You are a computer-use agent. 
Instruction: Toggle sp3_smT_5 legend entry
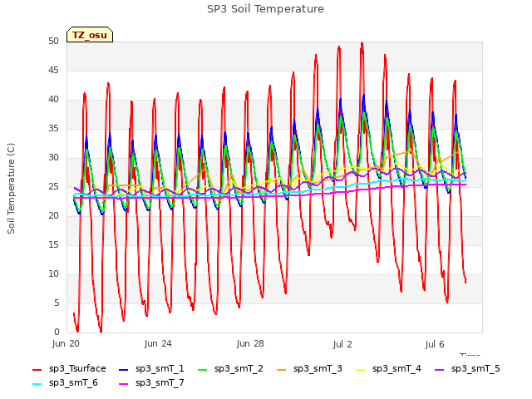click(x=467, y=369)
